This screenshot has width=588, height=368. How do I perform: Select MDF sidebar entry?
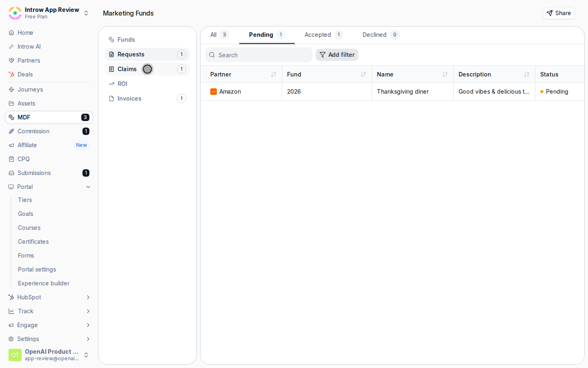pyautogui.click(x=49, y=117)
